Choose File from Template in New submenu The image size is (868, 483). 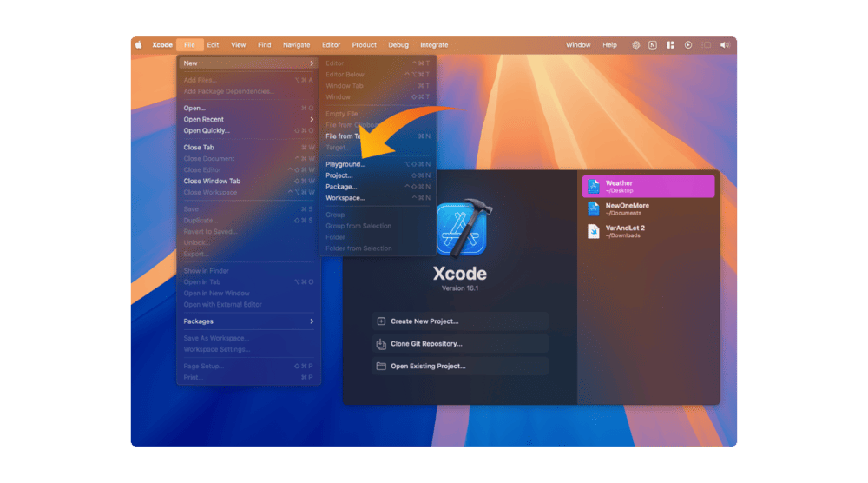(378, 136)
